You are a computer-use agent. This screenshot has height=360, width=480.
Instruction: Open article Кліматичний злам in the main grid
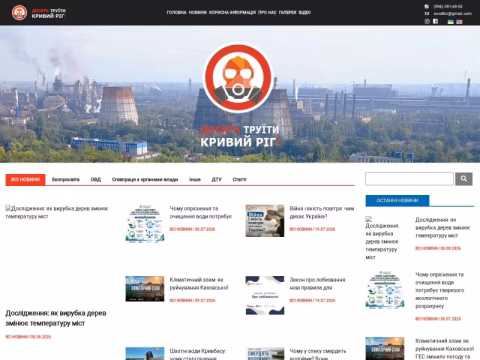pos(199,284)
